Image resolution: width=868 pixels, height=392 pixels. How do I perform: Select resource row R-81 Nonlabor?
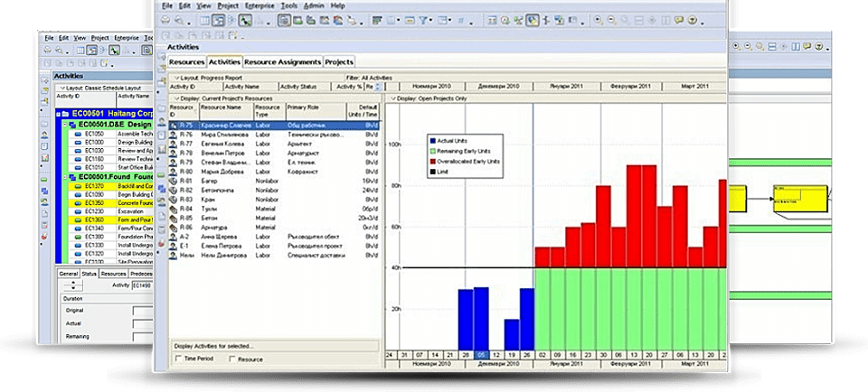pyautogui.click(x=275, y=181)
